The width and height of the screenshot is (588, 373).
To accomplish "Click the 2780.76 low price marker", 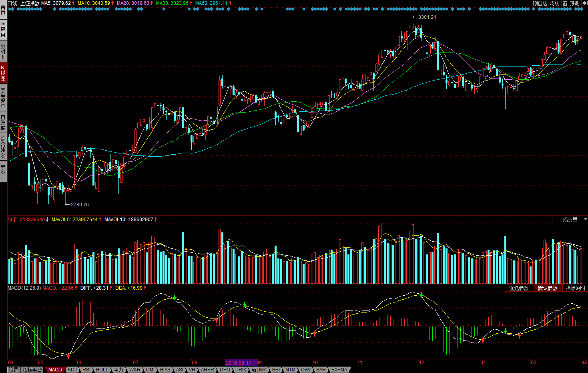I will [x=79, y=205].
